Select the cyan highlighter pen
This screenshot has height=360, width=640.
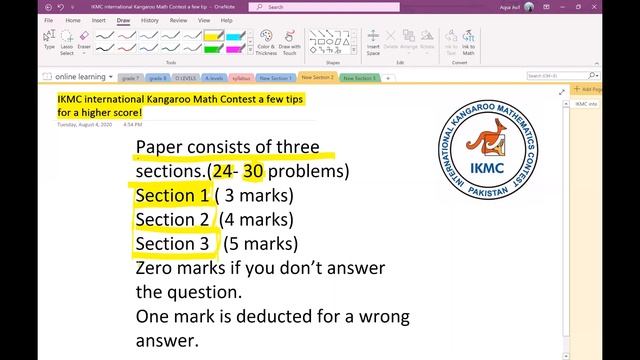(236, 36)
